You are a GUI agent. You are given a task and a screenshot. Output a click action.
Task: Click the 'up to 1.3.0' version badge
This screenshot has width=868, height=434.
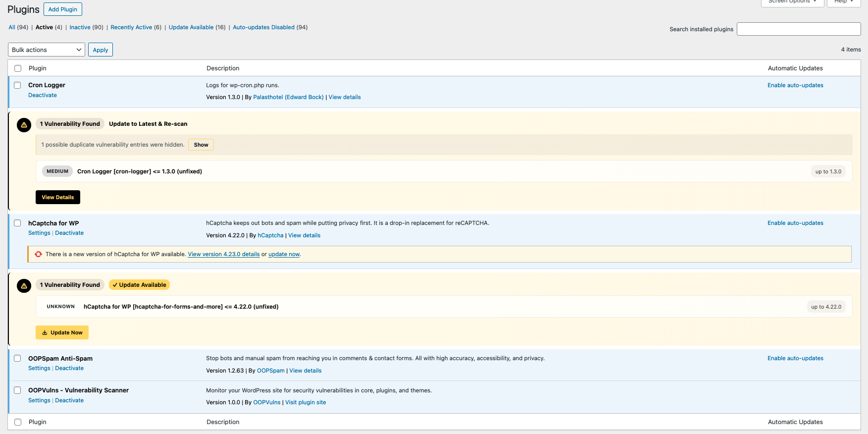(x=828, y=171)
